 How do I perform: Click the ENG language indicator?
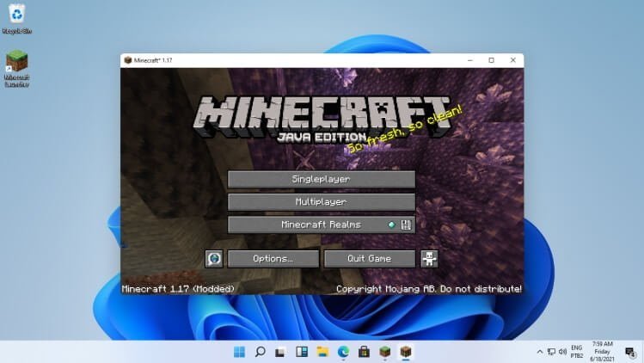[x=577, y=352]
